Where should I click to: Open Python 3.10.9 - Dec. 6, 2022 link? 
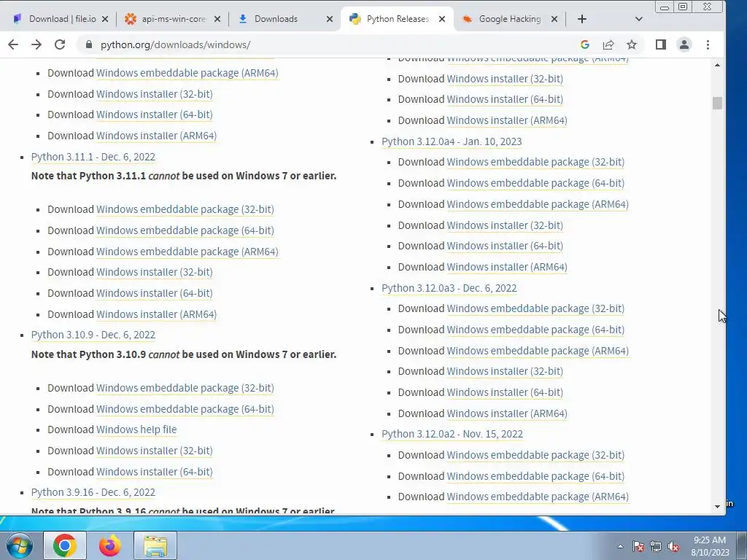click(93, 335)
